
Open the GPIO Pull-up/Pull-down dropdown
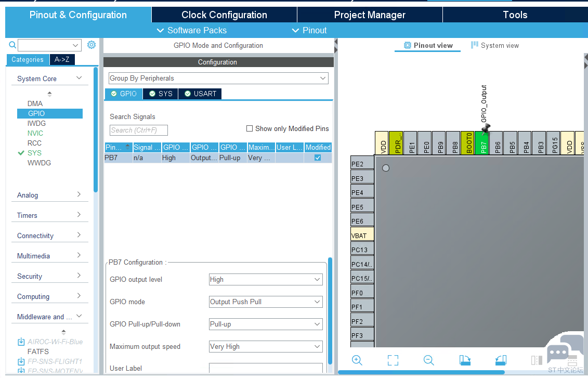(x=266, y=324)
